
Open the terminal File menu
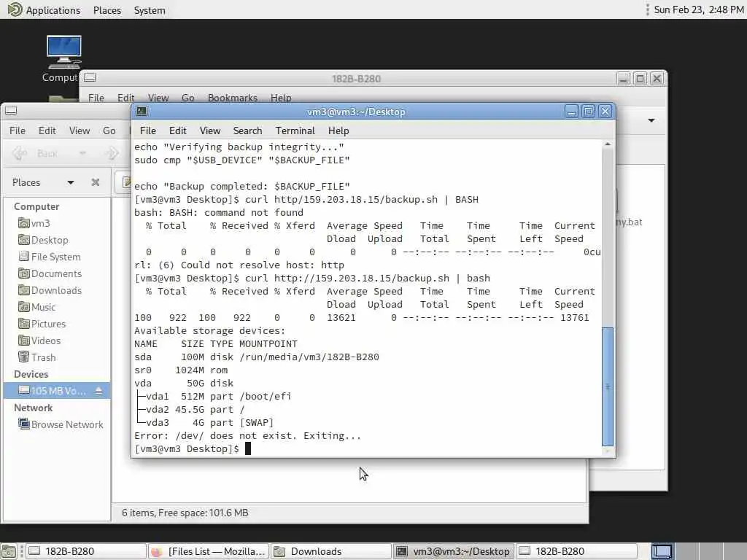click(x=147, y=131)
